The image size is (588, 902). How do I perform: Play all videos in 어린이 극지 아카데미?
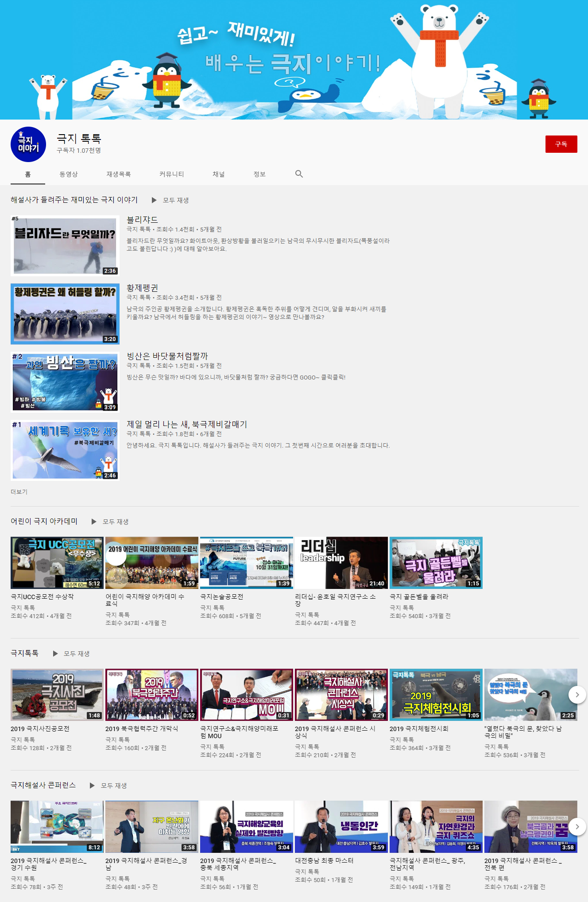tap(110, 522)
